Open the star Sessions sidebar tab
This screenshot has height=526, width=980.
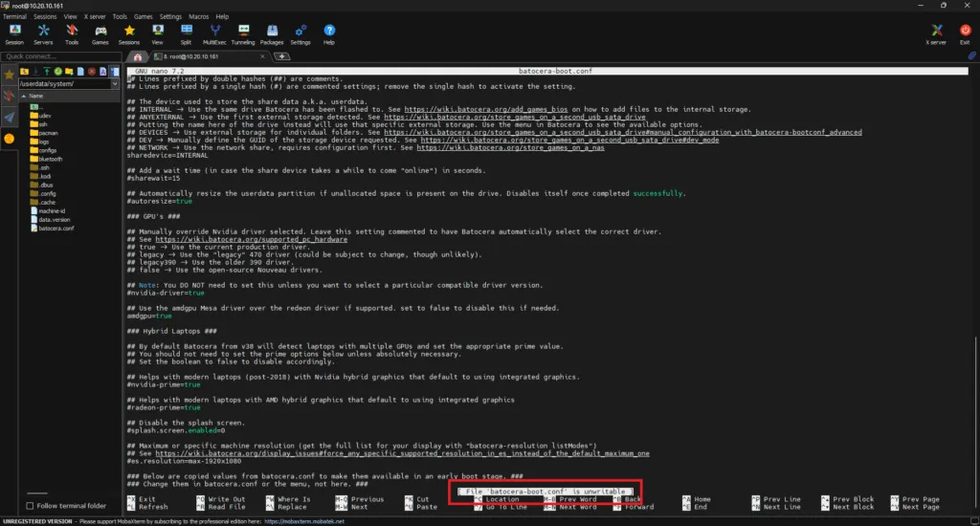tap(9, 75)
